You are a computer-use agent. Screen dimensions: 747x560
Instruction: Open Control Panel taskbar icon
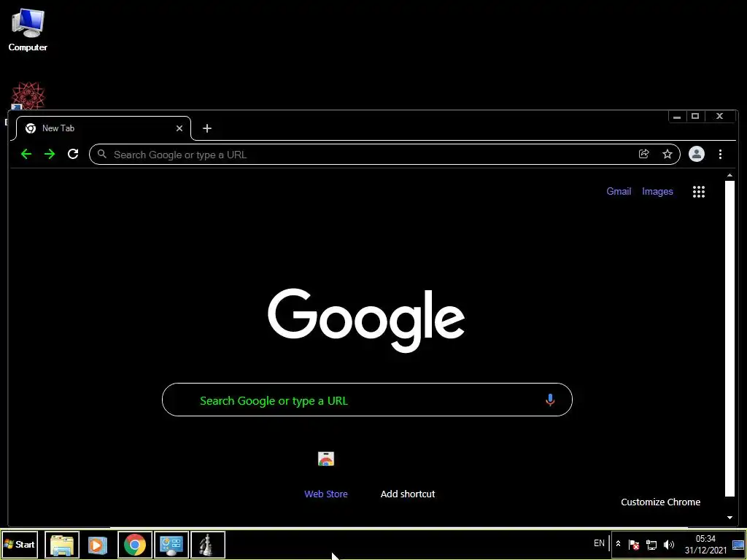[171, 544]
